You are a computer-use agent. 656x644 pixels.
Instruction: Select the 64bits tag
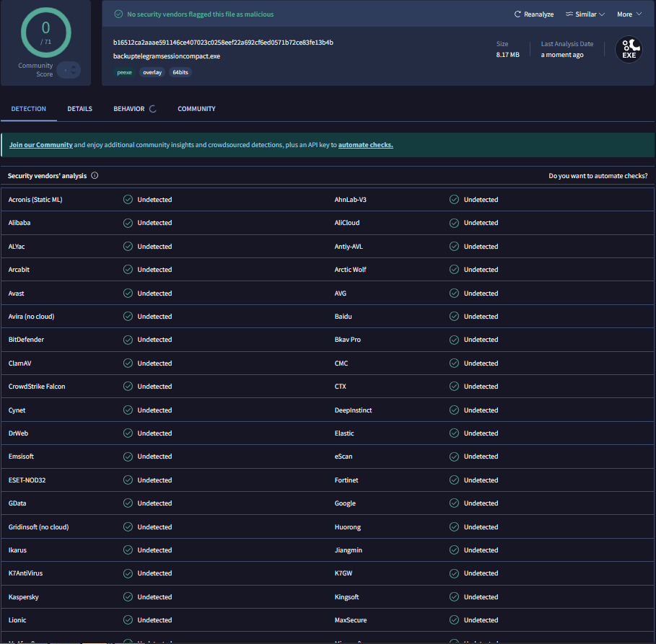click(180, 72)
